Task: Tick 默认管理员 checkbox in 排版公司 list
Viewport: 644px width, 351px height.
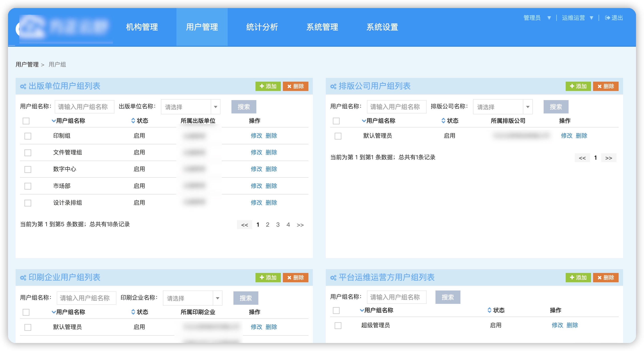Action: coord(338,136)
